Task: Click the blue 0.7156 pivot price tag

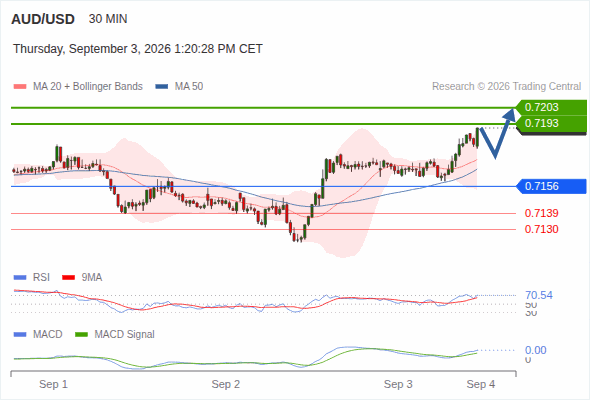Action: click(551, 186)
